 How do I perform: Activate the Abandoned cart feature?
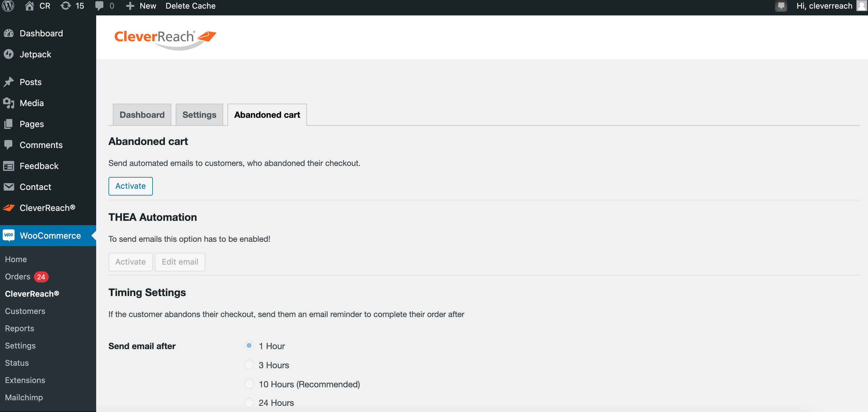(x=130, y=186)
